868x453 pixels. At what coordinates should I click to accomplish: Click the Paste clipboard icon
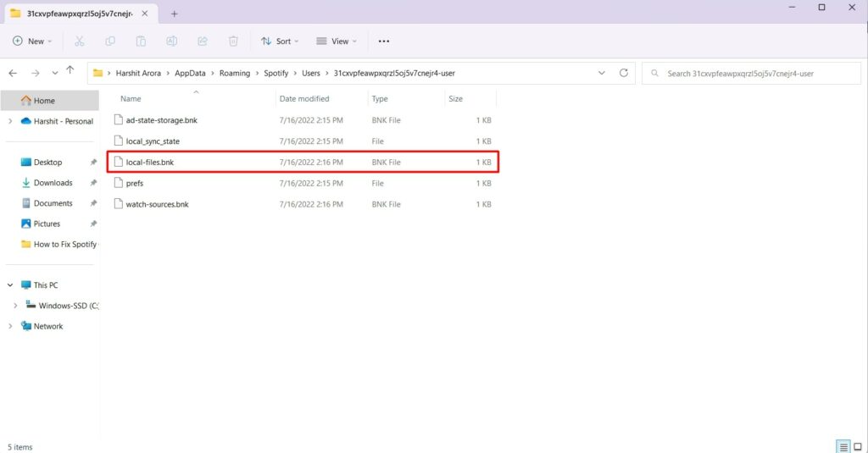pos(141,41)
